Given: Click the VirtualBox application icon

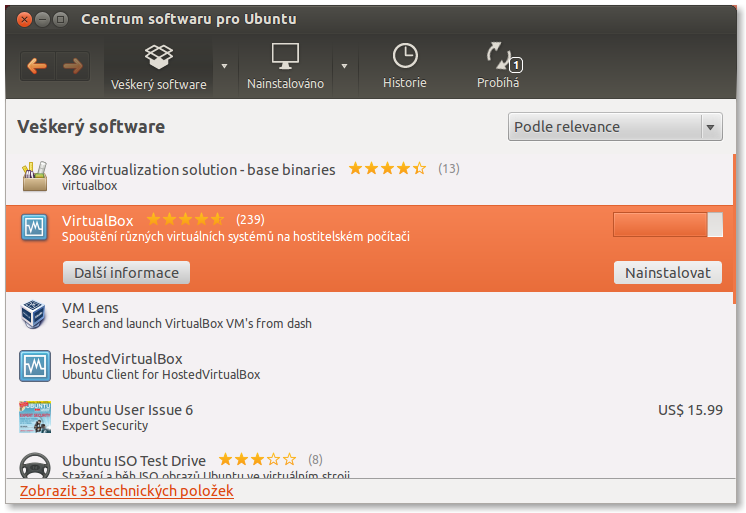Looking at the screenshot, I should (34, 227).
